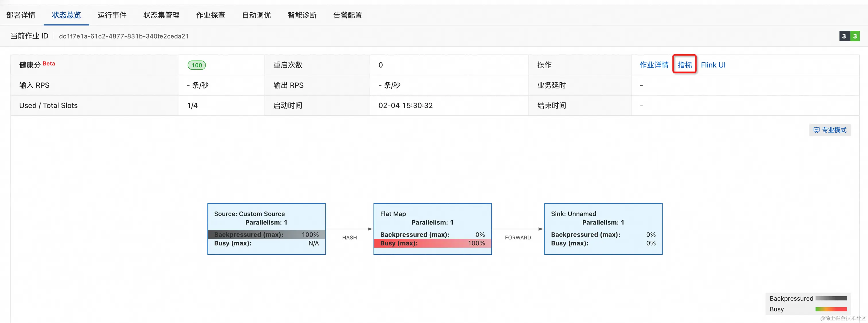This screenshot has width=868, height=323.
Task: Click the red Busy 100% bar
Action: 432,243
